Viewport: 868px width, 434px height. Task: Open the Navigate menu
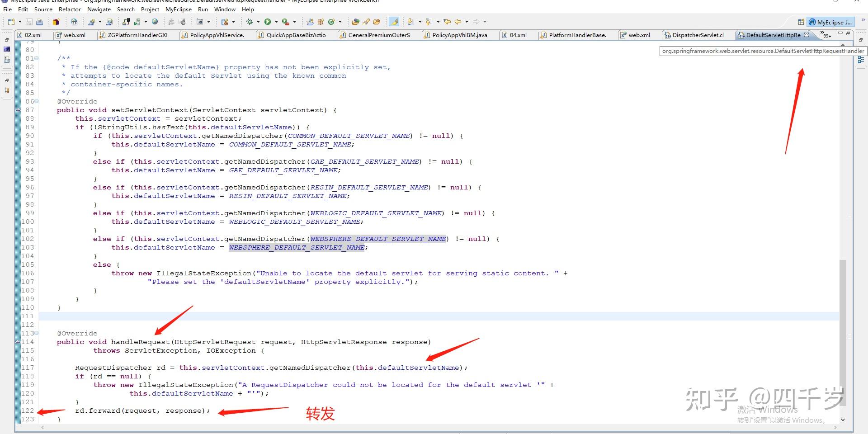99,9
